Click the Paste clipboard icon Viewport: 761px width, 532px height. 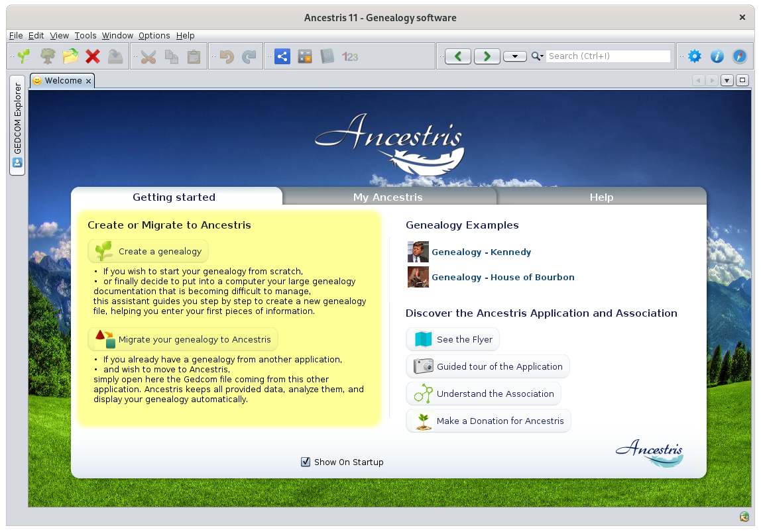pyautogui.click(x=194, y=56)
